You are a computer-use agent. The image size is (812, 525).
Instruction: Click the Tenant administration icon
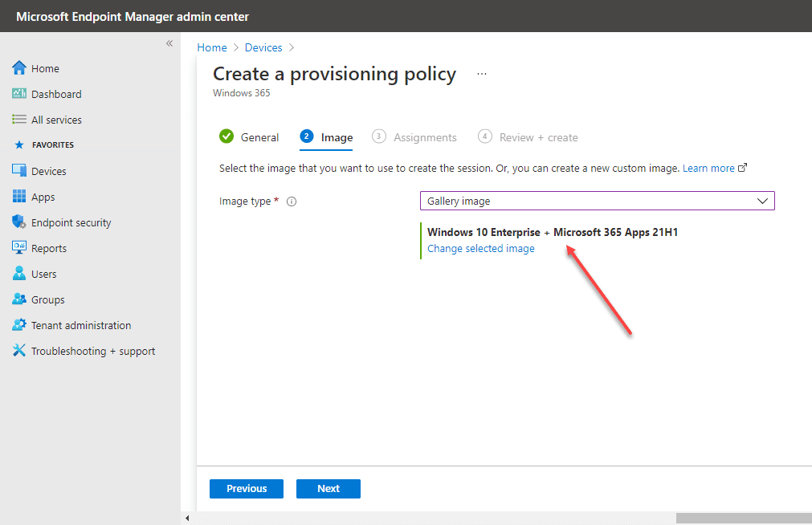(x=19, y=325)
